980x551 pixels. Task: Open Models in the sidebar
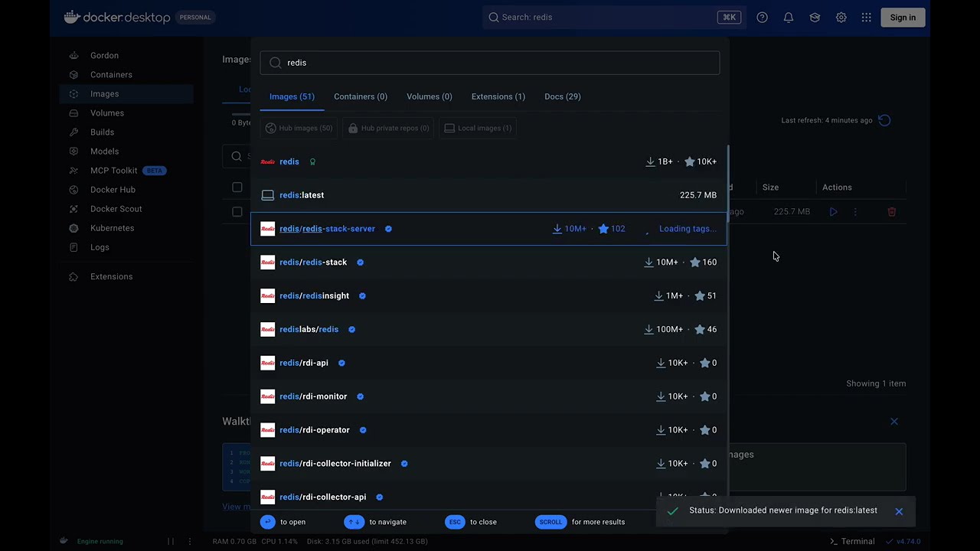coord(104,152)
